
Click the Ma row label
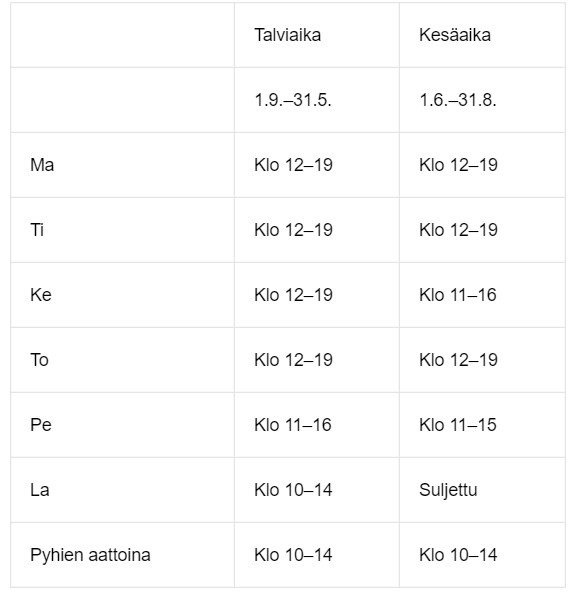tap(42, 165)
